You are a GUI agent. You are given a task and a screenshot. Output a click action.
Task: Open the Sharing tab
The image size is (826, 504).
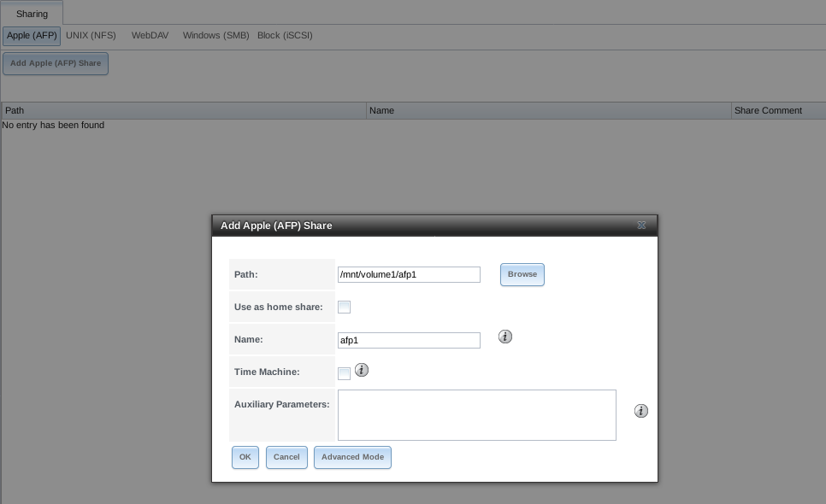(32, 14)
